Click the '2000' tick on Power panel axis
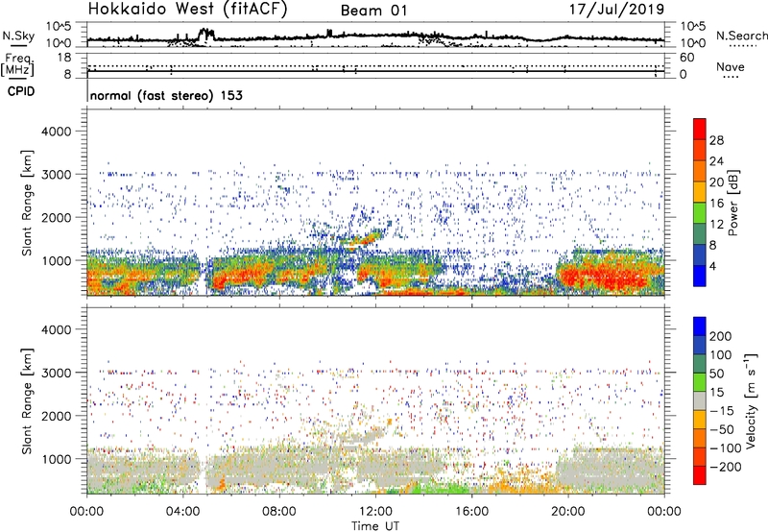The image size is (768, 532). pos(57,217)
